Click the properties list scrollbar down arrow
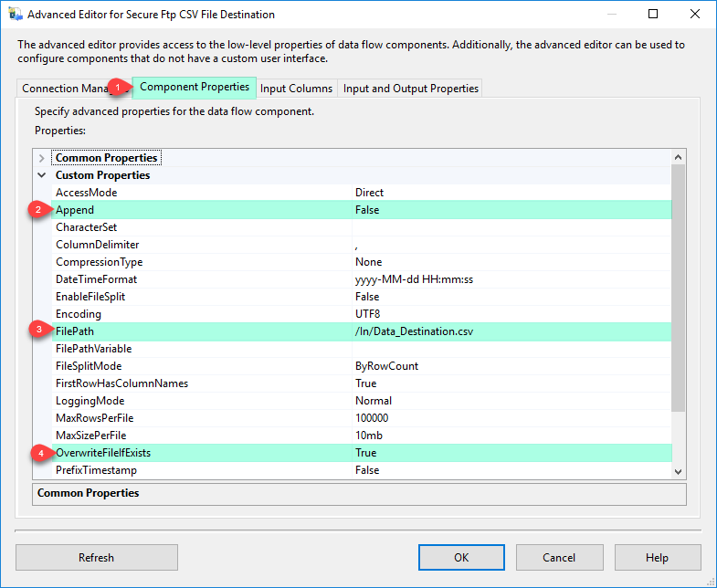The width and height of the screenshot is (717, 588). [678, 471]
